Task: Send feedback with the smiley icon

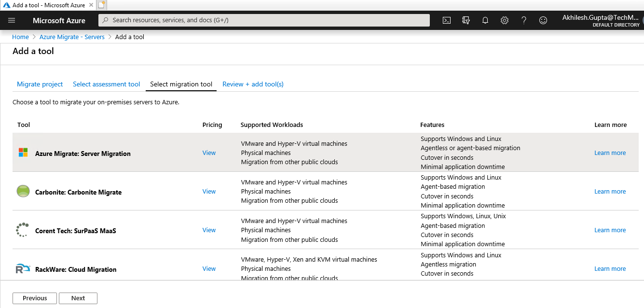Action: click(543, 20)
